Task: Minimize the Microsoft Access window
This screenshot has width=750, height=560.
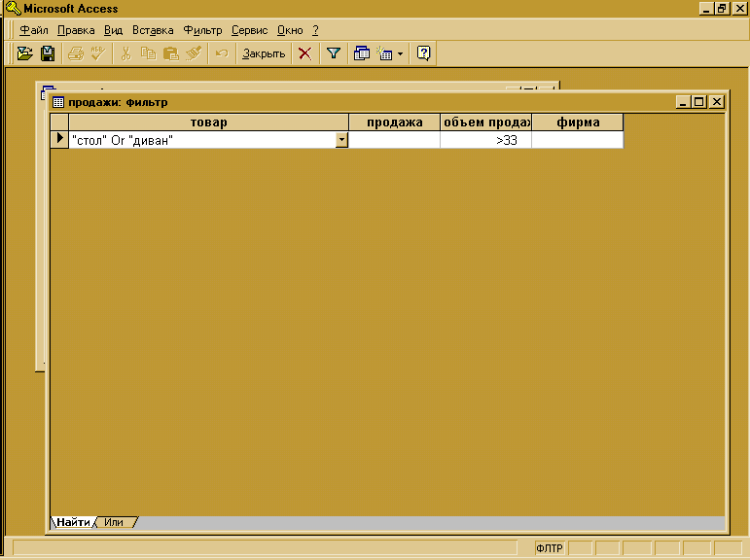Action: point(706,9)
